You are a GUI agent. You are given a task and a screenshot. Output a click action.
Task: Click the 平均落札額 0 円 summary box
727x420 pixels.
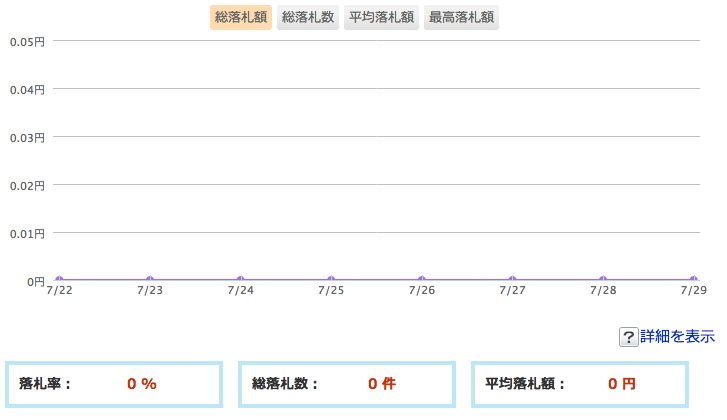click(580, 384)
